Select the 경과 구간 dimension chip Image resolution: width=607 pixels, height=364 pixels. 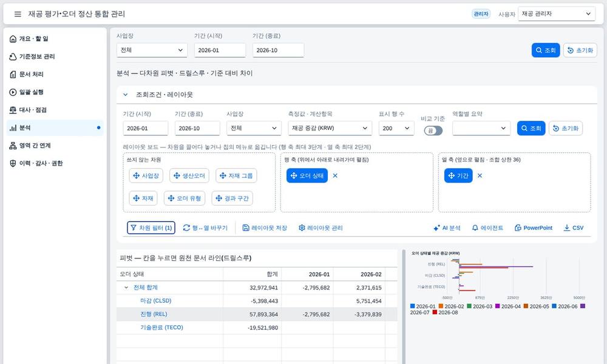pos(232,198)
